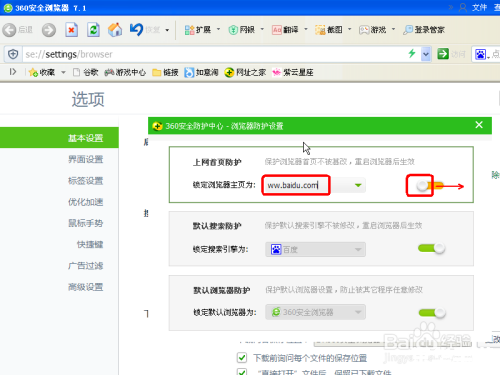The height and width of the screenshot is (375, 500).
Task: Expand the 恢复 dropdown arrow
Action: [x=167, y=30]
